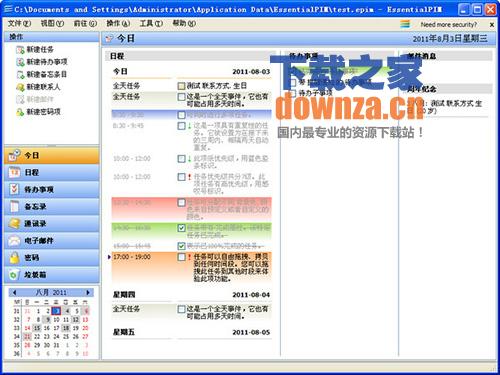The height and width of the screenshot is (375, 500).
Task: Click the 新建备忘条目 icon
Action: (20, 74)
